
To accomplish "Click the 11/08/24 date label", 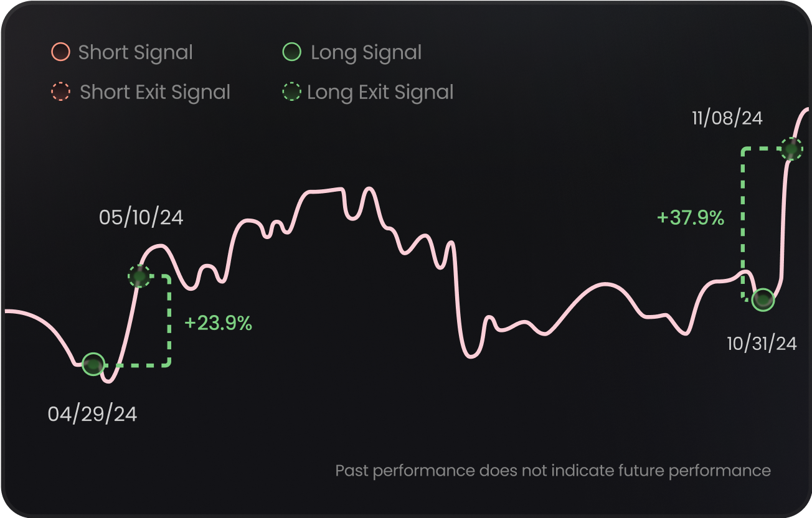I will point(727,118).
